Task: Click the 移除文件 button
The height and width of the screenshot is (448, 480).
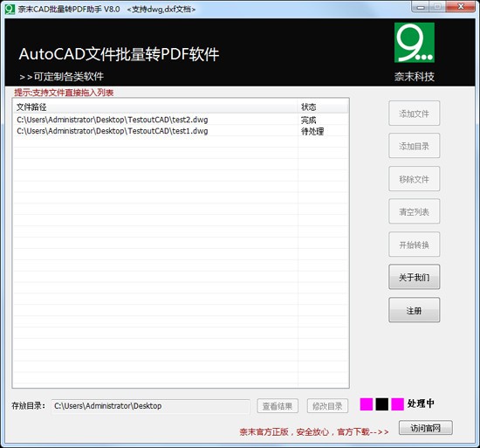Action: pyautogui.click(x=415, y=179)
